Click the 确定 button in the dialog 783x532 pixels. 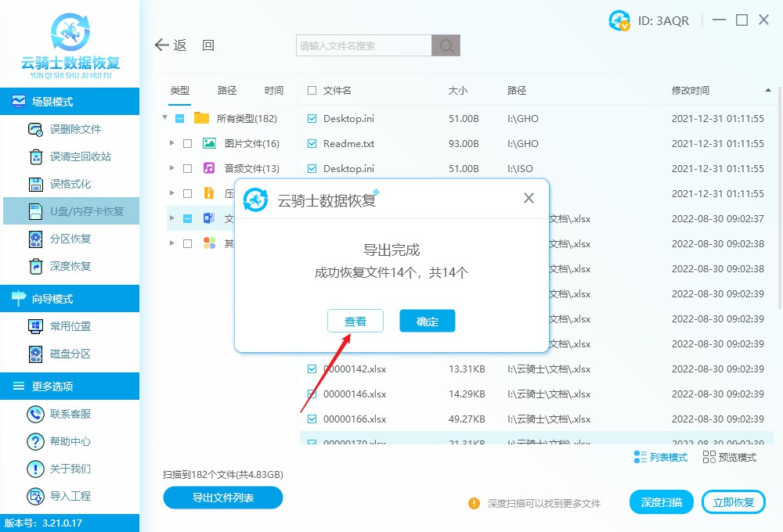428,321
